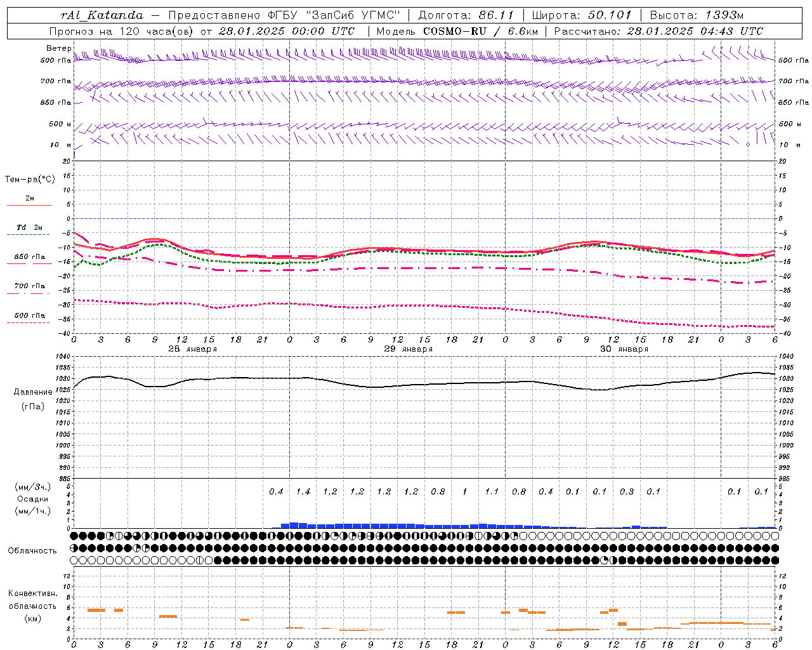
Task: Click the Облачность panel label
Action: [x=32, y=550]
